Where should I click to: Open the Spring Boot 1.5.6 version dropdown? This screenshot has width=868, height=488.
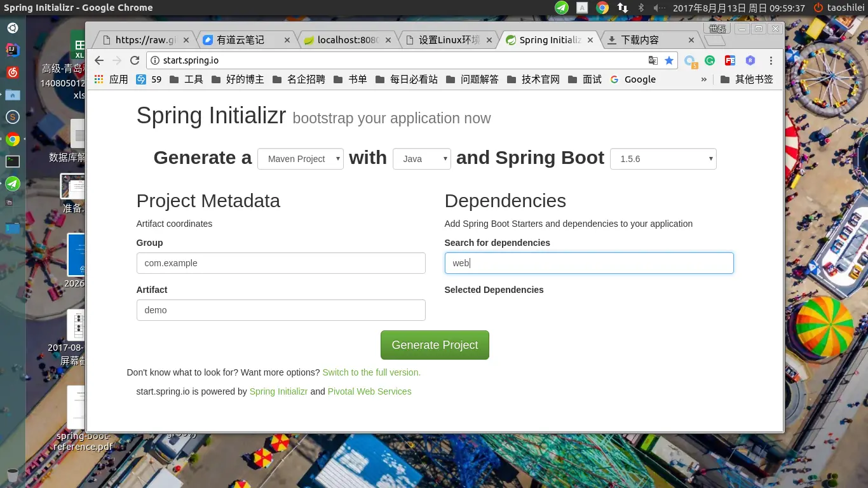(x=663, y=159)
